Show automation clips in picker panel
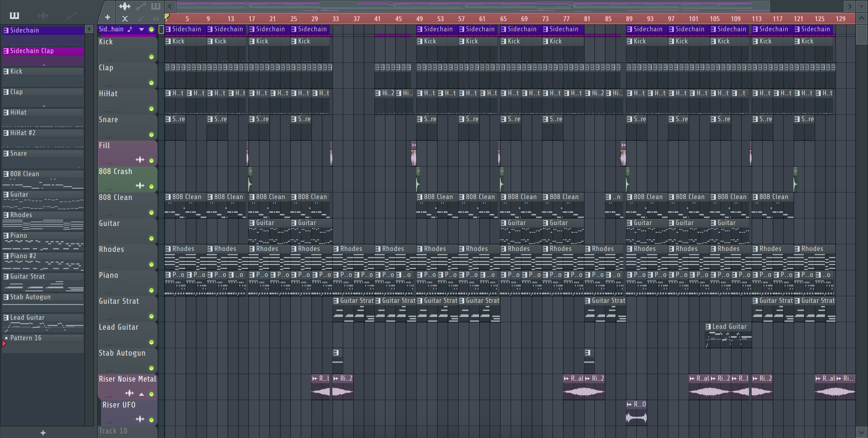 pos(72,15)
